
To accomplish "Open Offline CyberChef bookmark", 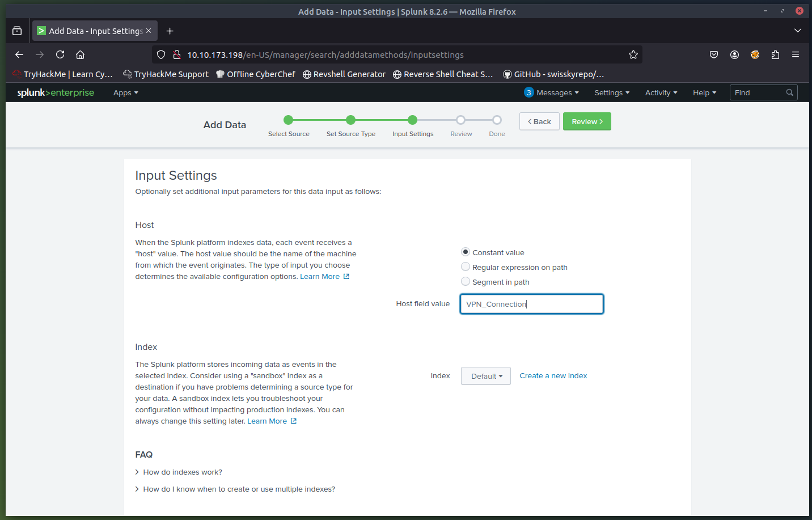I will [256, 74].
